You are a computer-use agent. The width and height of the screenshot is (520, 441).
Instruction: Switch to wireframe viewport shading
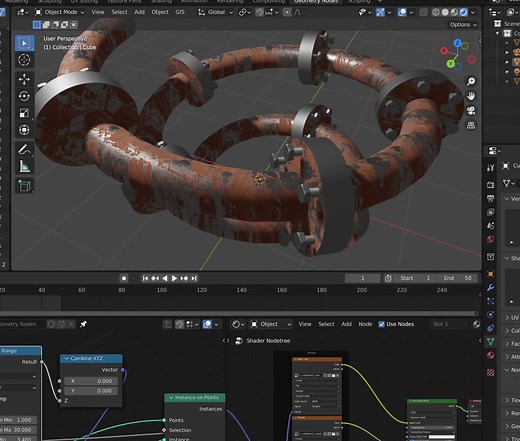pos(436,12)
